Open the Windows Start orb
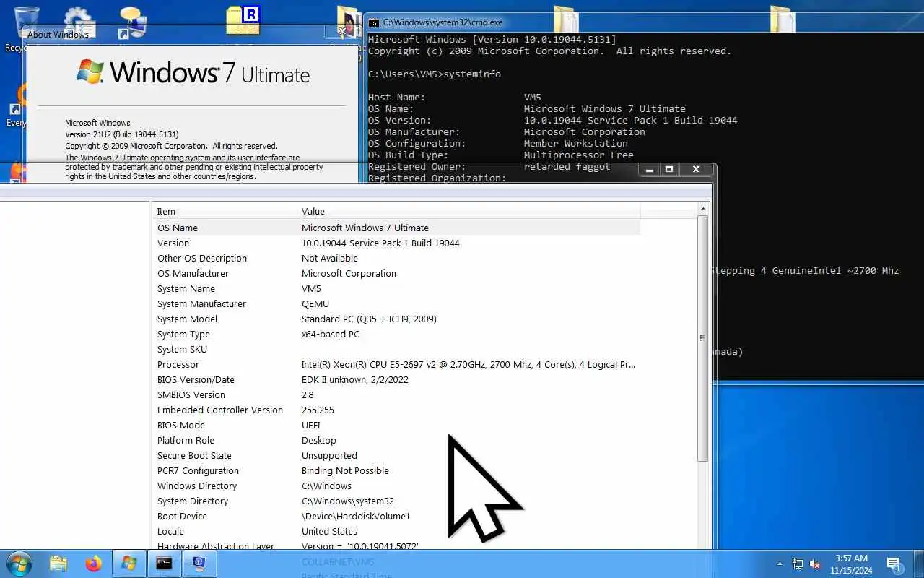The image size is (924, 578). point(19,563)
